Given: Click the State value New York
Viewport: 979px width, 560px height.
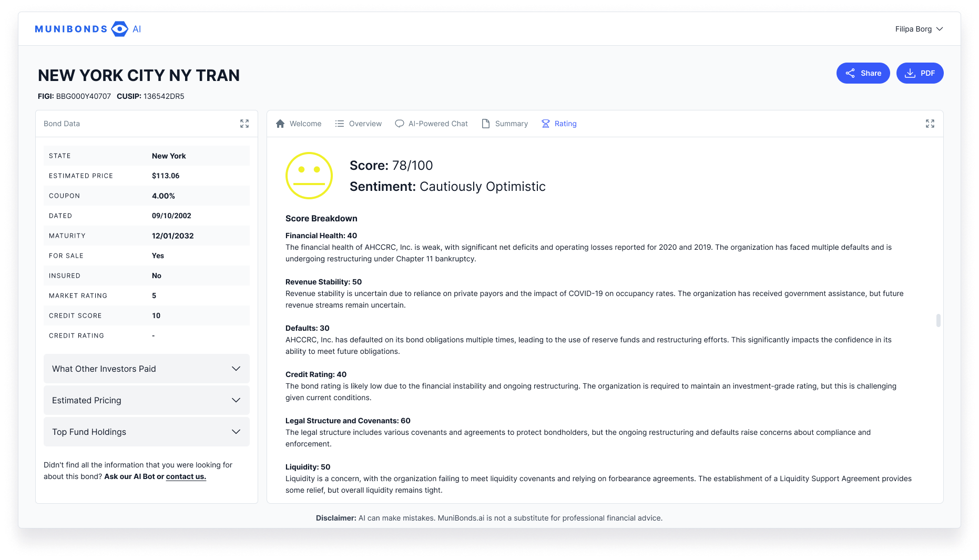Looking at the screenshot, I should click(169, 156).
